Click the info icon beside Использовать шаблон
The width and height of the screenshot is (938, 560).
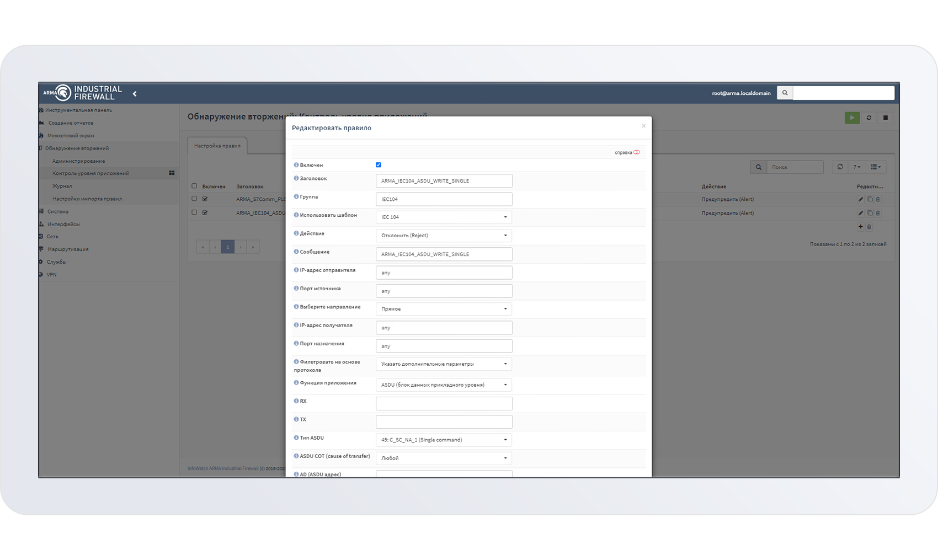(296, 215)
